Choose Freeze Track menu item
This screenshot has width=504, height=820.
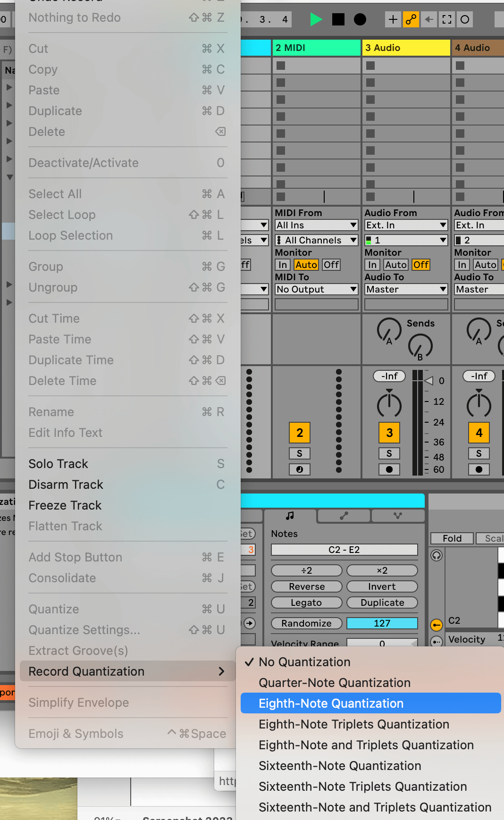(x=127, y=505)
